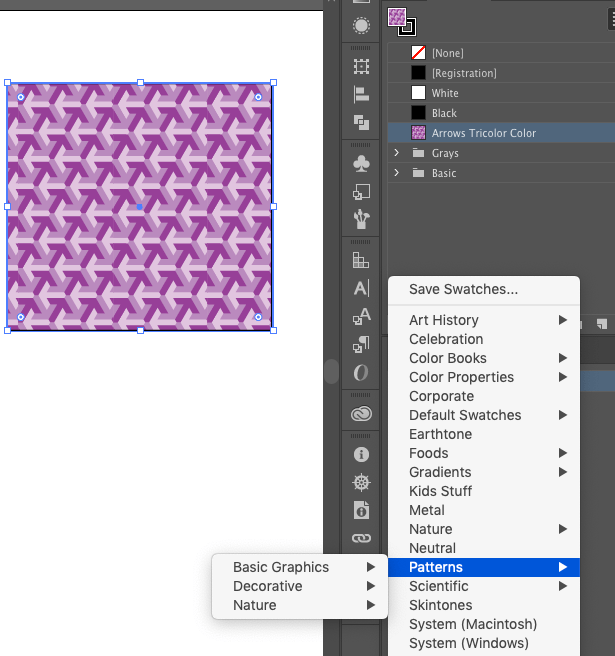Expand the Basic swatch folder
Screen dimensions: 615x656
(397, 173)
